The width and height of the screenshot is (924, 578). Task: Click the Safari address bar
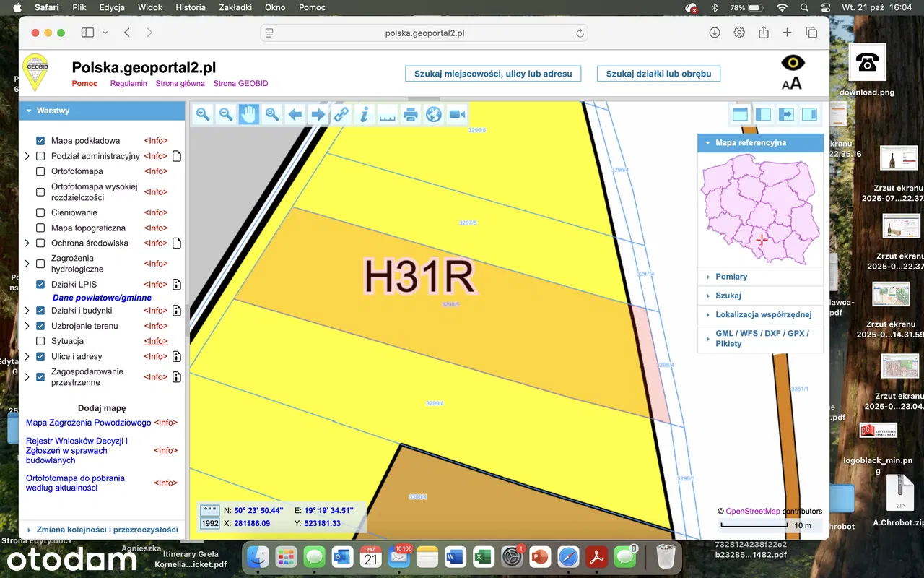tap(424, 33)
